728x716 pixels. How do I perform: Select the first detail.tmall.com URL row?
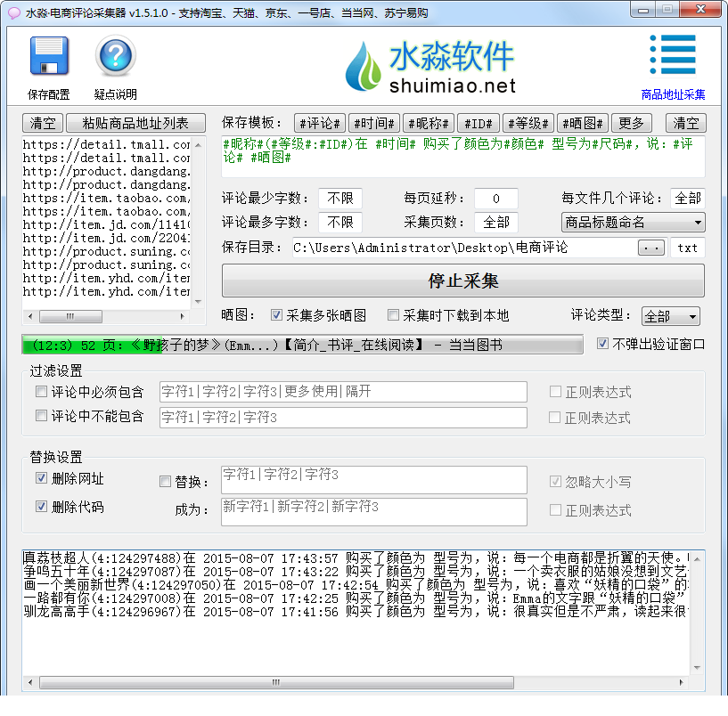click(106, 145)
